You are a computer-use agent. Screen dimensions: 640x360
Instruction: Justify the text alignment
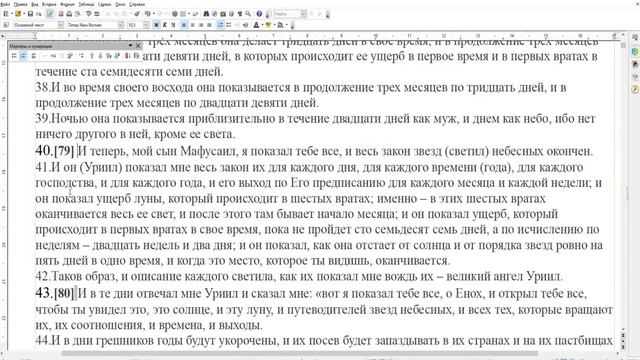[209, 25]
